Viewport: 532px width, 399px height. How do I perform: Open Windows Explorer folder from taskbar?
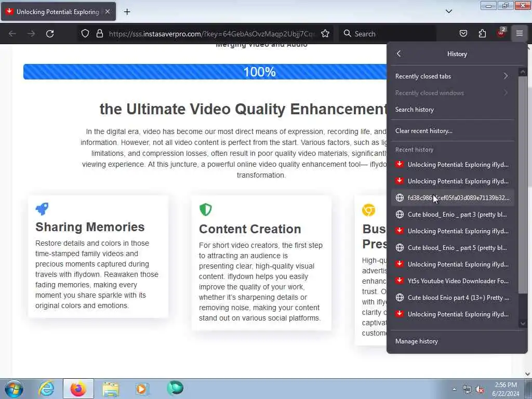click(111, 389)
